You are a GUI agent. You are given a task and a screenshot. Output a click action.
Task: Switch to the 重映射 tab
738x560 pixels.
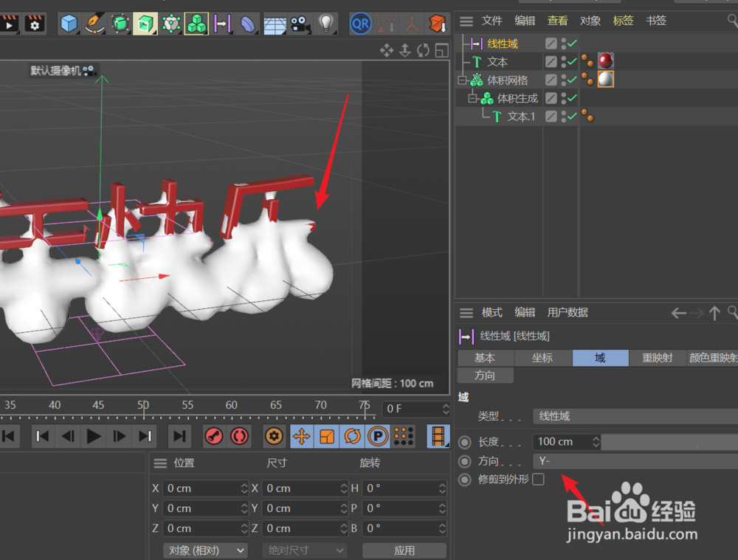[x=657, y=358]
